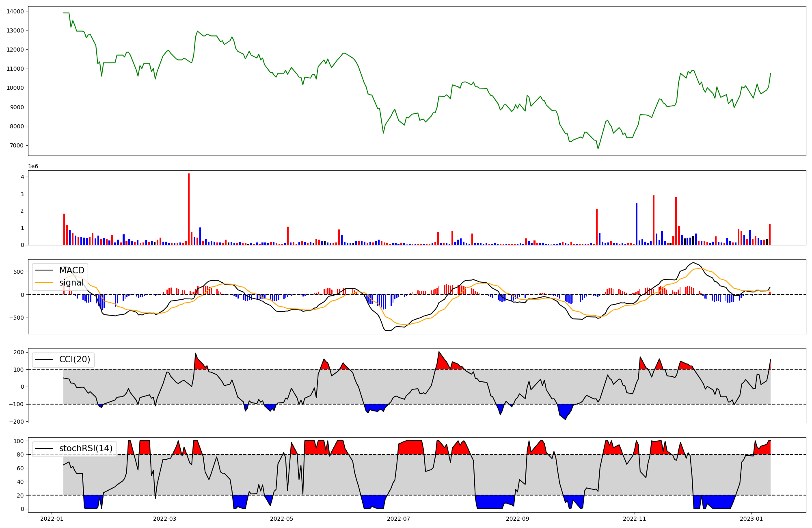Click the black MACD legend line swatch
The image size is (812, 528).
tap(44, 270)
